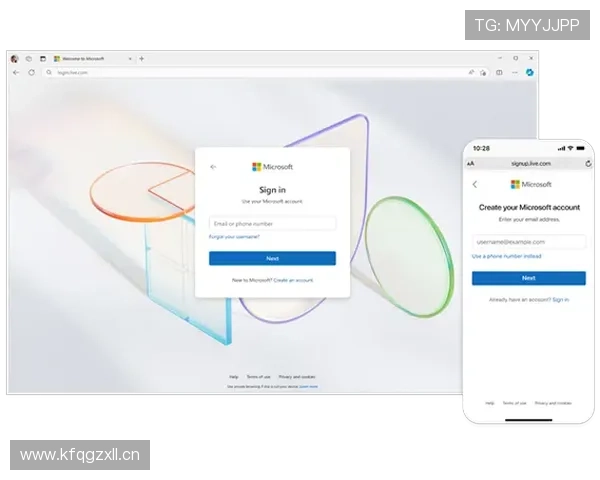Tap the phone browser reload icon
The image size is (600, 480).
(x=588, y=163)
